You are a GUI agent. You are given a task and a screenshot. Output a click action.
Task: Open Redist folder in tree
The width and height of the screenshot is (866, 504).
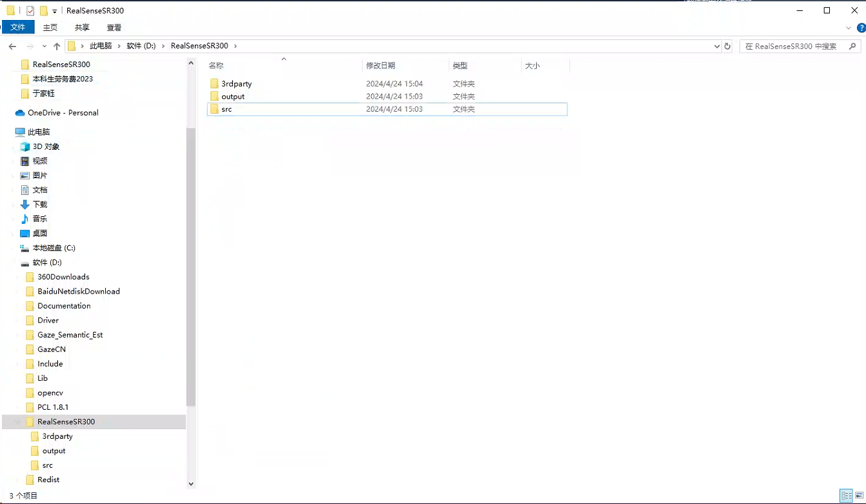48,479
